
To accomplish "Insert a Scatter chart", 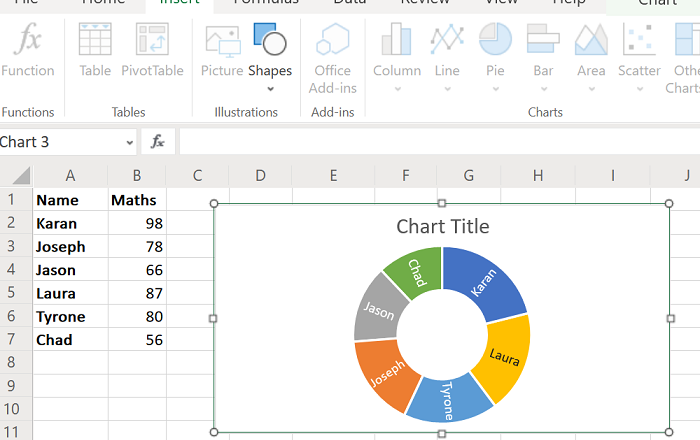I will [x=639, y=56].
